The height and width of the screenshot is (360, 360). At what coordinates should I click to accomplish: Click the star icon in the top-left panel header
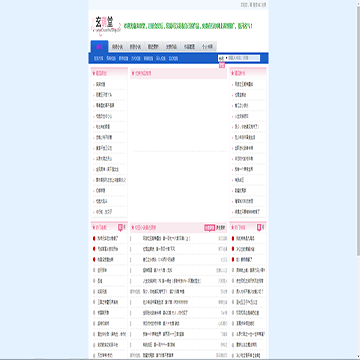(94, 73)
